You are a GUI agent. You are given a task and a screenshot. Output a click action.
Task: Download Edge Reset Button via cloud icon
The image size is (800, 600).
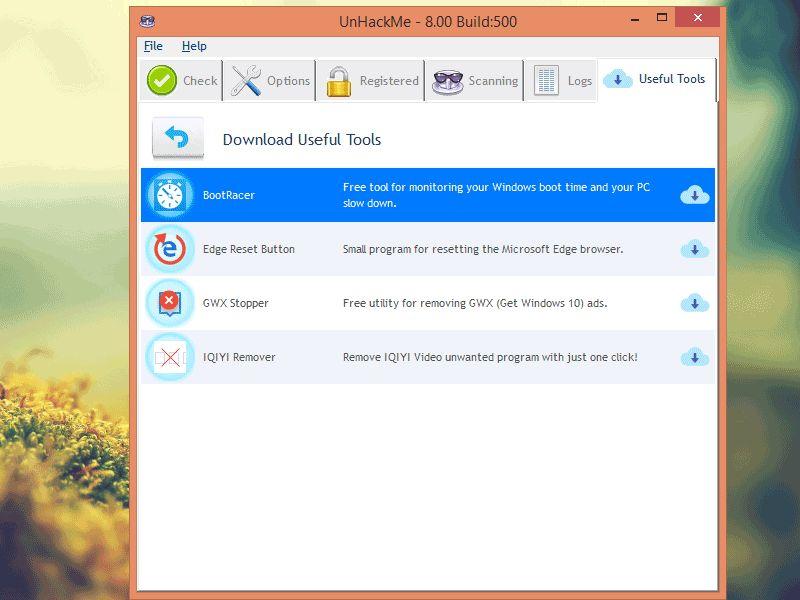(694, 249)
